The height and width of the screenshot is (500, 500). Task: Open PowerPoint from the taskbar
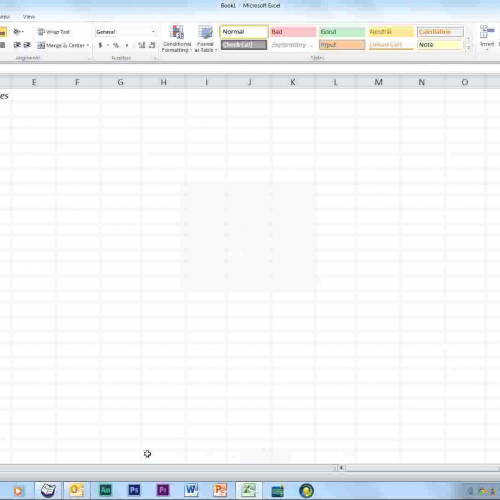click(x=220, y=490)
